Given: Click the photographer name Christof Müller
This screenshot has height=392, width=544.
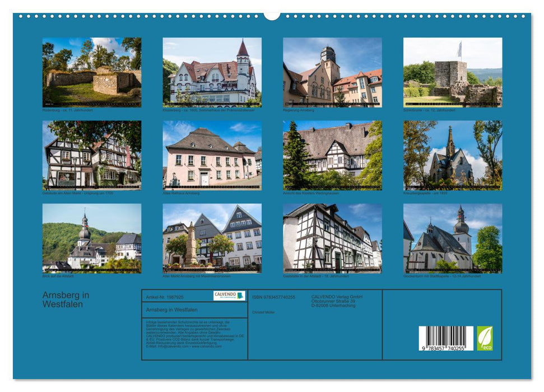Looking at the screenshot, I should [x=263, y=312].
